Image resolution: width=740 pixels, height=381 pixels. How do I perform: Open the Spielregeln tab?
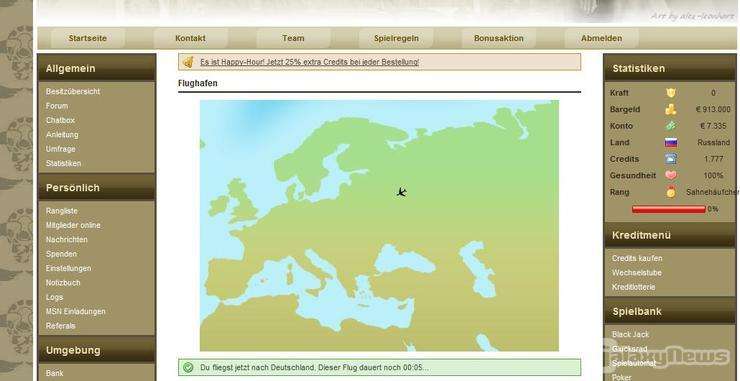[396, 38]
